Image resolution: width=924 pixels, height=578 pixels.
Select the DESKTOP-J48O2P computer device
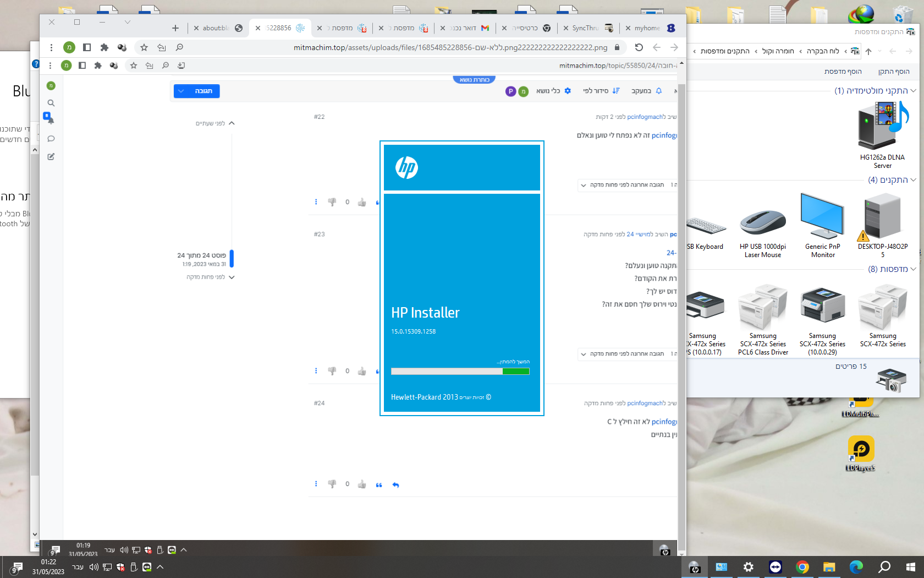(883, 226)
